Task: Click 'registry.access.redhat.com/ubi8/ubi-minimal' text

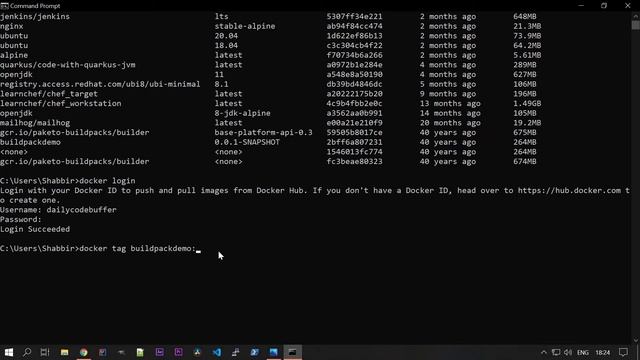Action: point(100,84)
